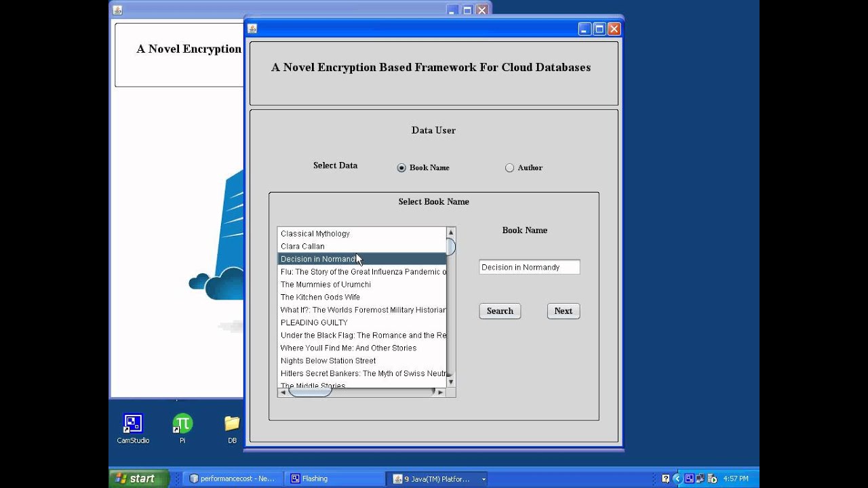The height and width of the screenshot is (488, 868).
Task: Click the help question-mark tray icon
Action: [x=665, y=479]
